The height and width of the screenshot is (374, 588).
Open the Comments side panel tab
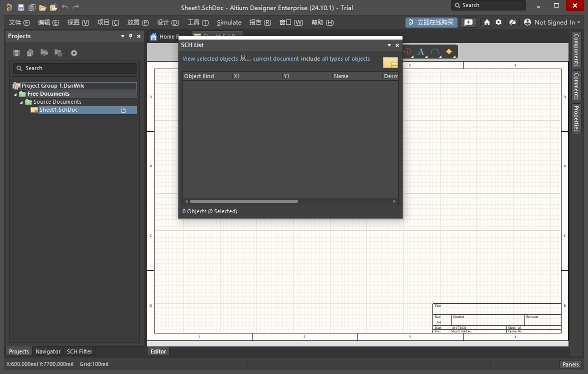pyautogui.click(x=576, y=86)
